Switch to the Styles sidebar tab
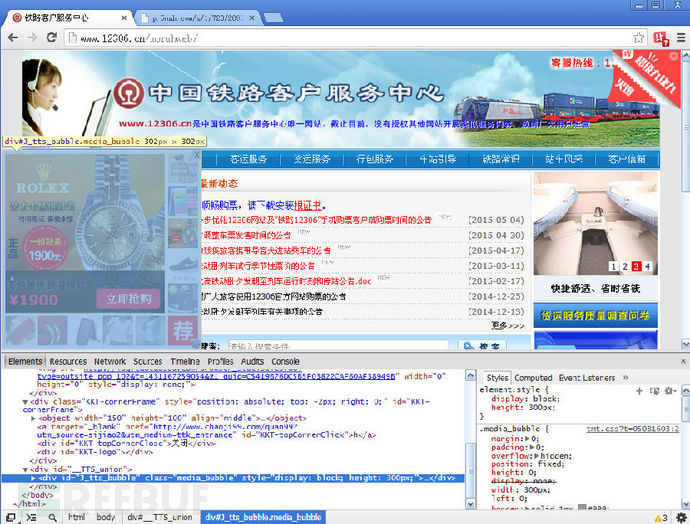Screen dimensions: 690x524 pyautogui.click(x=497, y=378)
